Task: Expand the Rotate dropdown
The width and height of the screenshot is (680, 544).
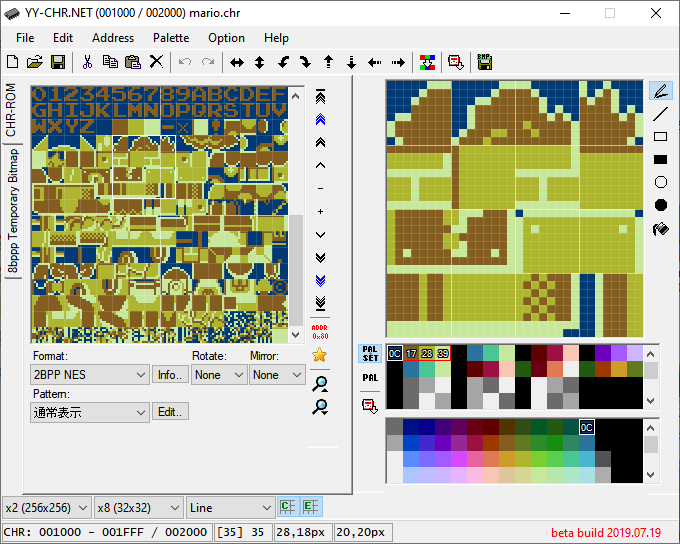Action: tap(219, 374)
